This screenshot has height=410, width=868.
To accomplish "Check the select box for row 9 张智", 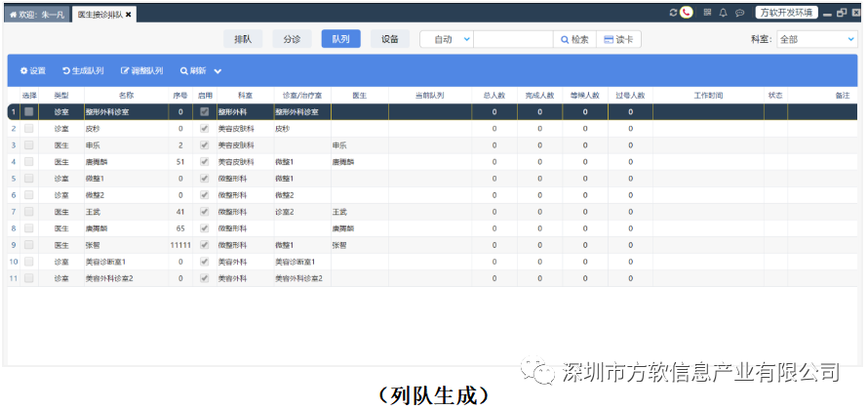I will pyautogui.click(x=29, y=244).
